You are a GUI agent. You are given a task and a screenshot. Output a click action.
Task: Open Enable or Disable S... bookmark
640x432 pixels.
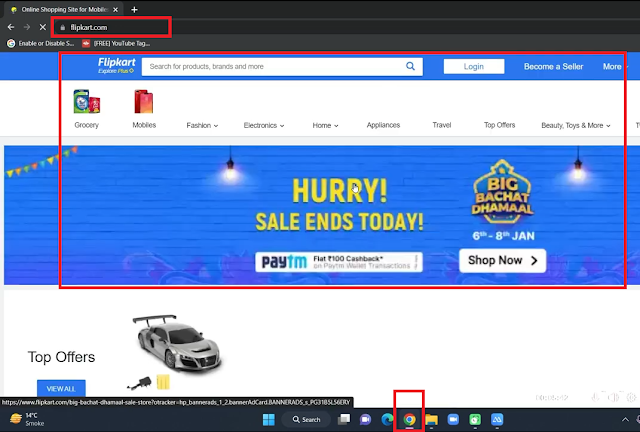[x=41, y=43]
